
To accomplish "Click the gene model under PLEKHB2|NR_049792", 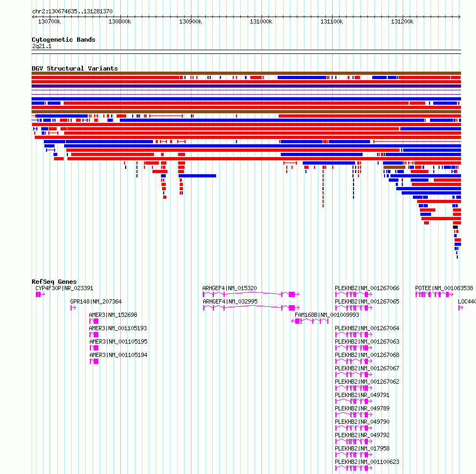I will [x=354, y=441].
